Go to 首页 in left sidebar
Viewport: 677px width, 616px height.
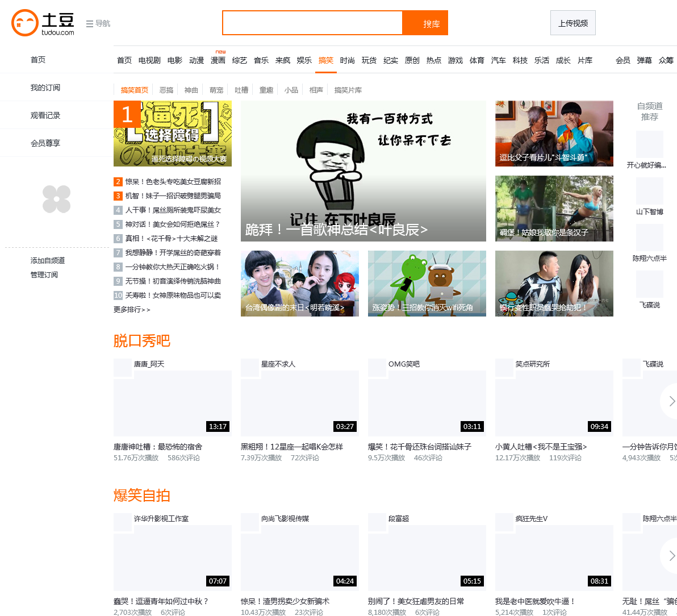pos(38,60)
